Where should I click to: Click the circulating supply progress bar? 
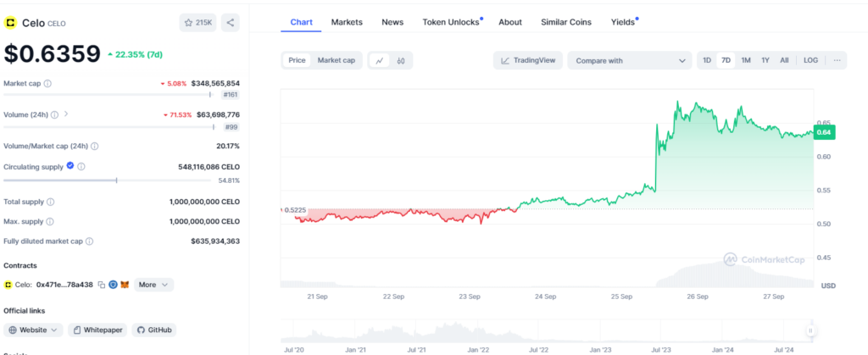pyautogui.click(x=108, y=180)
